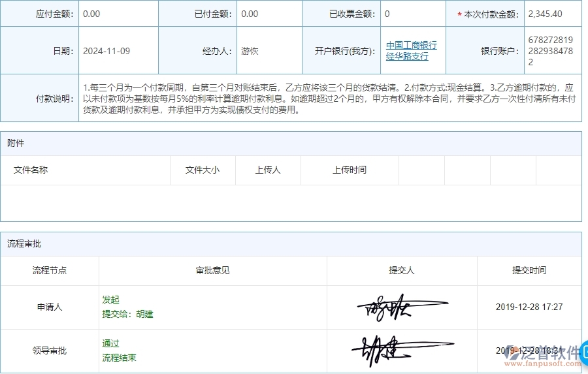588x374 pixels.
Task: Click the green 通过 approval opinion
Action: (x=110, y=343)
